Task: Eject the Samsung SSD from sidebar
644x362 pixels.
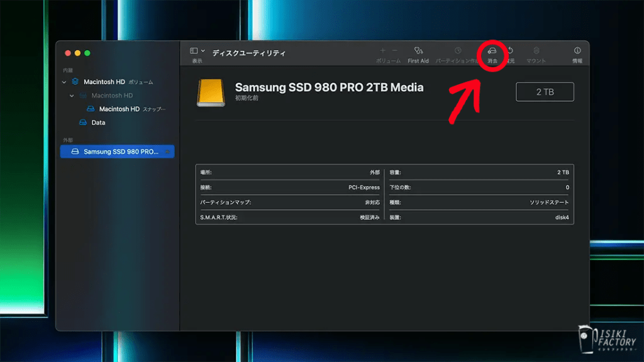Action: pyautogui.click(x=167, y=152)
